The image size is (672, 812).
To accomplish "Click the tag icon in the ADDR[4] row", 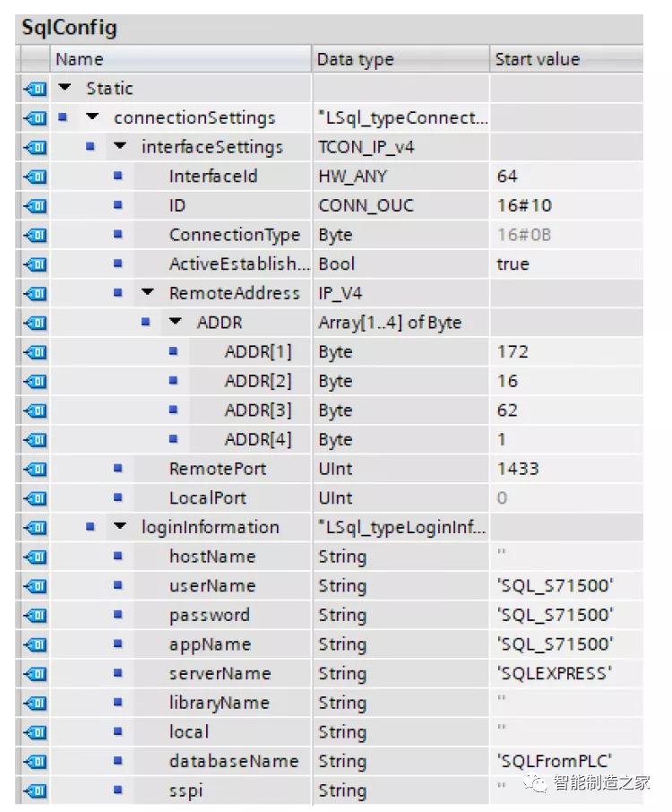I will (35, 440).
